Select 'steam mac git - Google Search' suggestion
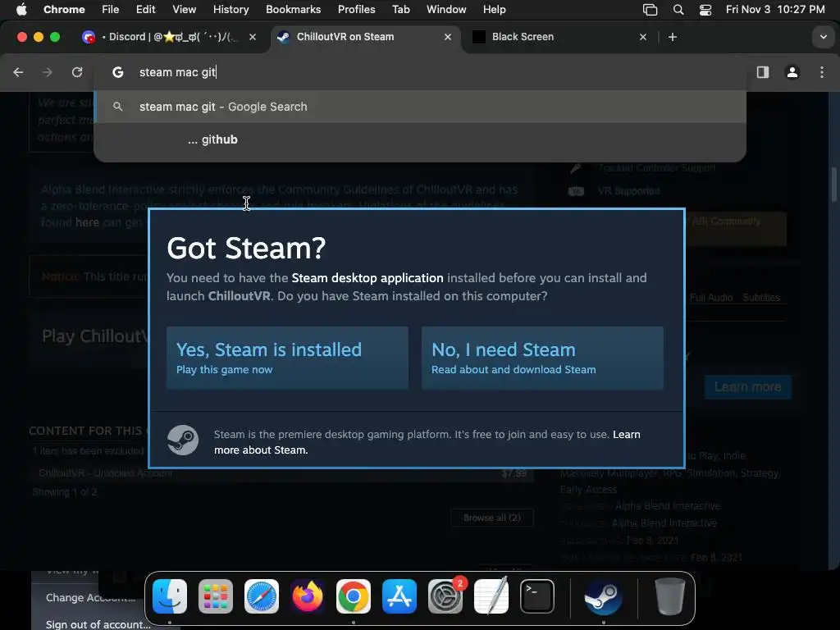 420,107
